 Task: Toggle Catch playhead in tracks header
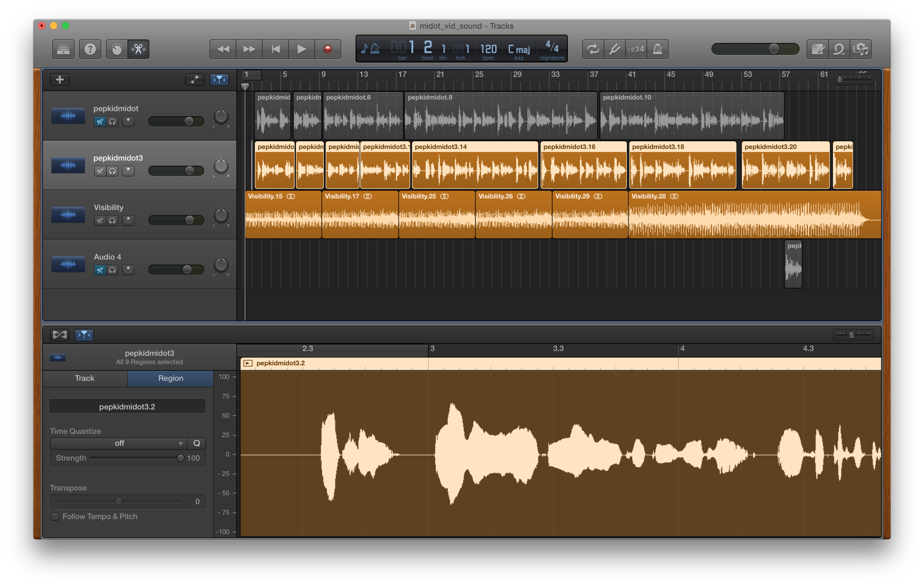point(220,80)
